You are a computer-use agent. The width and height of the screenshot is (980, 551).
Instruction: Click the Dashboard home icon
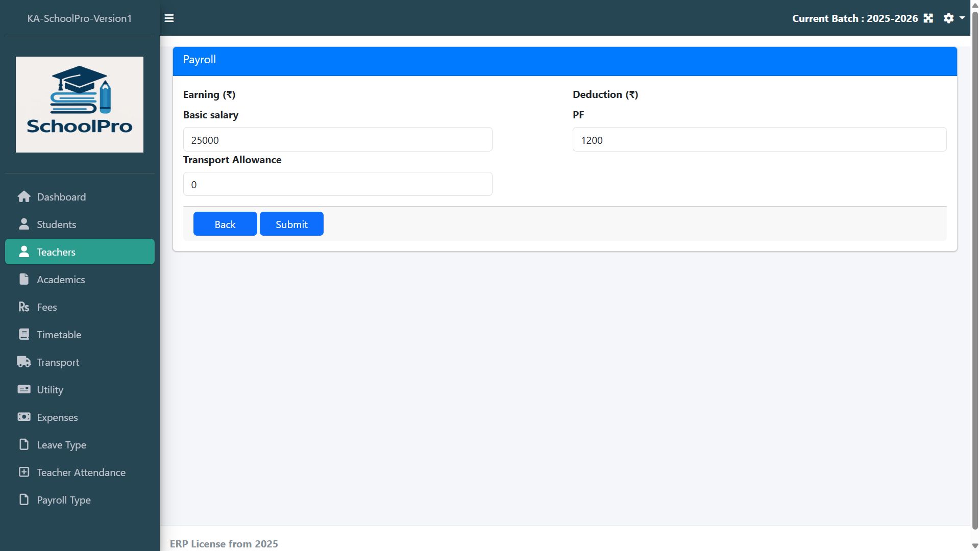pos(24,197)
